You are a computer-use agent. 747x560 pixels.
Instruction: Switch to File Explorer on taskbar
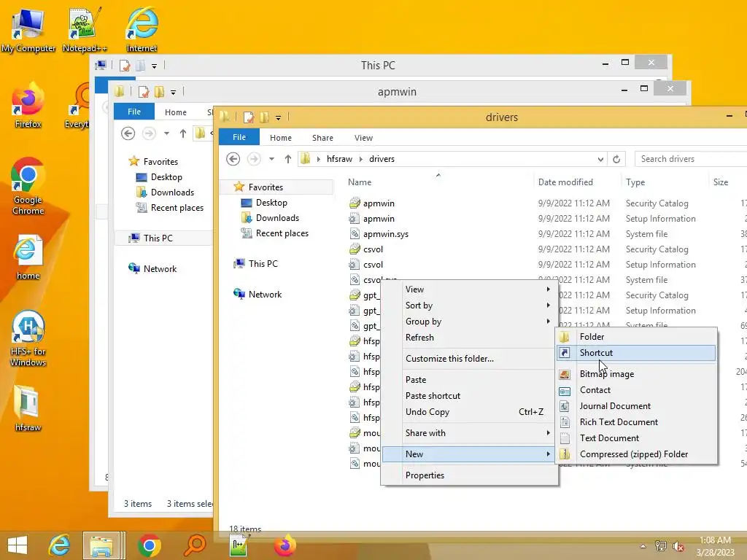pyautogui.click(x=101, y=545)
